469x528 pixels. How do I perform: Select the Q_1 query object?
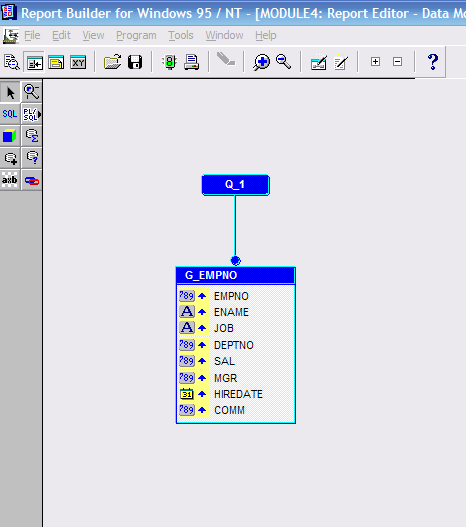tap(235, 185)
